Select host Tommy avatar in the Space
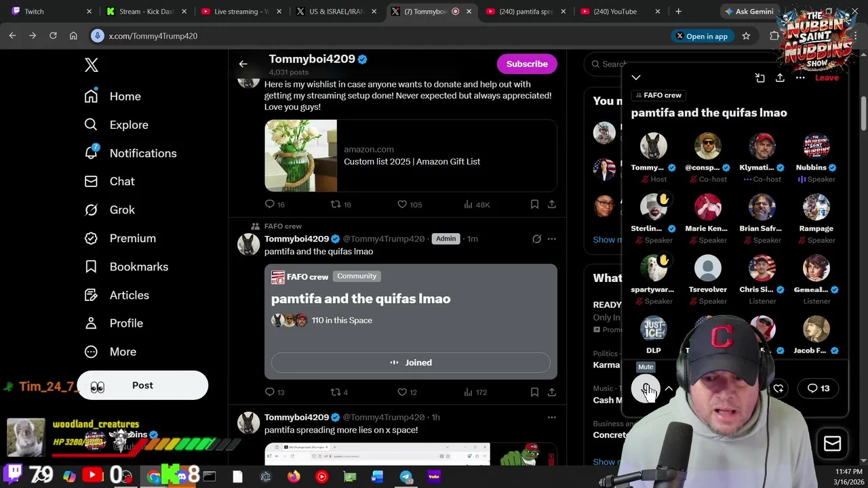This screenshot has width=868, height=488. pyautogui.click(x=654, y=146)
